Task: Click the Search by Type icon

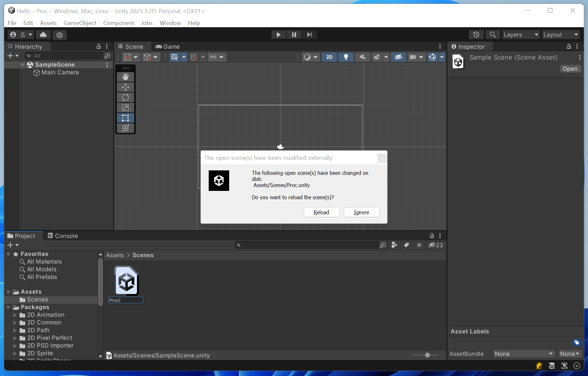Action: tap(394, 245)
